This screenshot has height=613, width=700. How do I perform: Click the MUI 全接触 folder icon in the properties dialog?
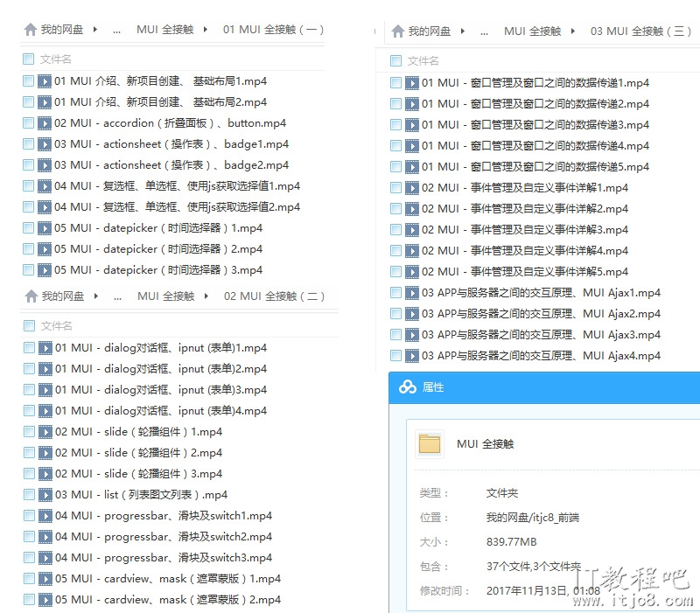[430, 444]
